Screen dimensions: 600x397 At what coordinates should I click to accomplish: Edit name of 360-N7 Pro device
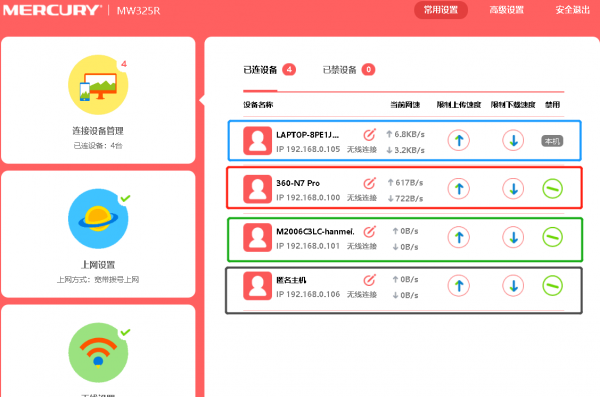tap(369, 183)
